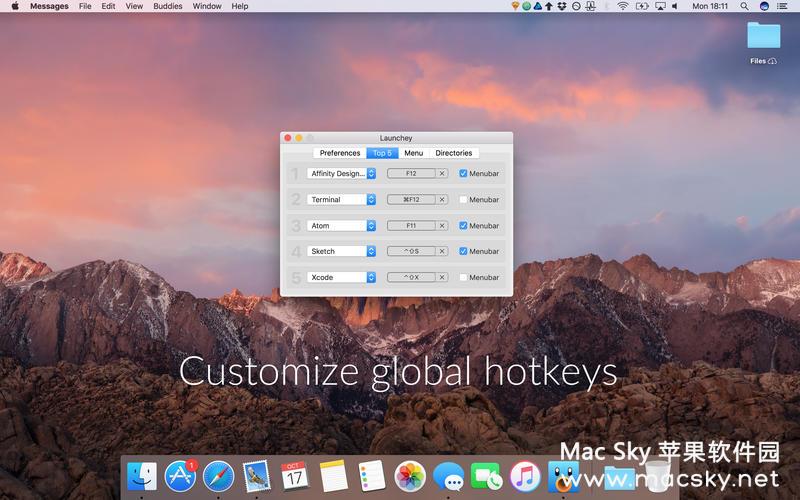Open iTunes from the dock

tap(524, 477)
